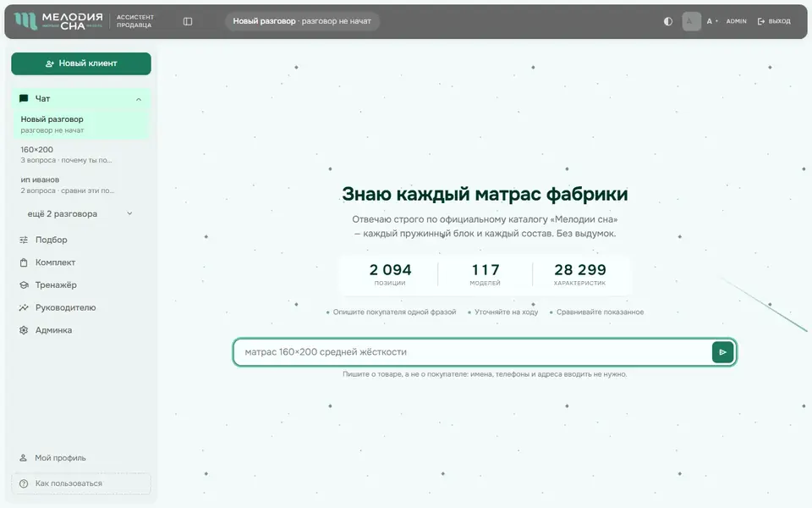Select the Новый разговор conversation

81,124
